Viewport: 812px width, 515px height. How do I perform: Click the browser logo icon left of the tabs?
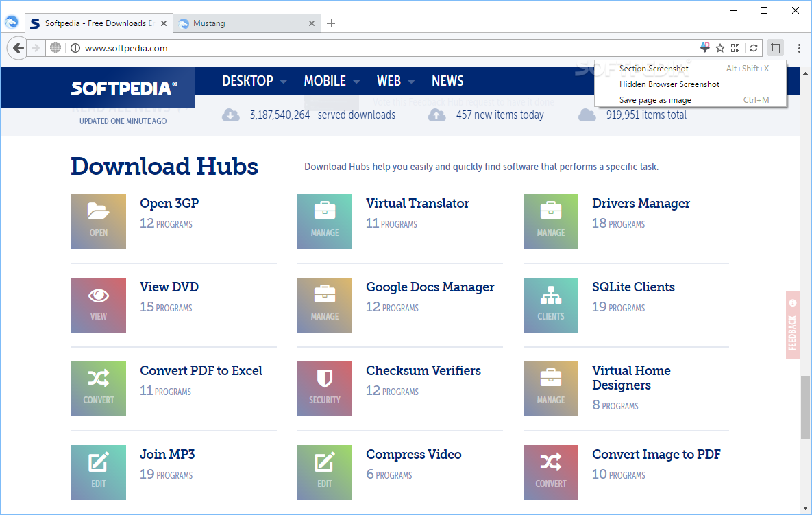coord(12,22)
